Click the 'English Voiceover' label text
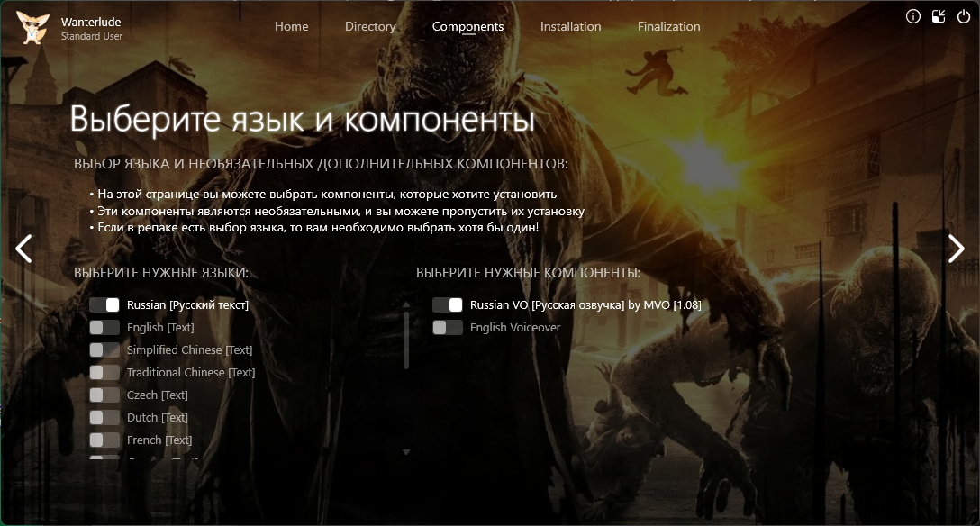This screenshot has width=980, height=526. 515,327
